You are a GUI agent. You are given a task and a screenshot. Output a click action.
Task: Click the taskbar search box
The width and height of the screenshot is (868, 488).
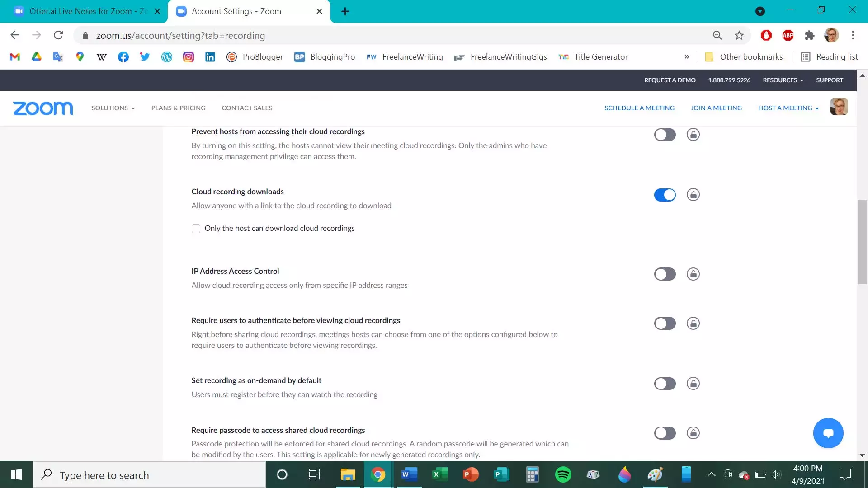149,475
